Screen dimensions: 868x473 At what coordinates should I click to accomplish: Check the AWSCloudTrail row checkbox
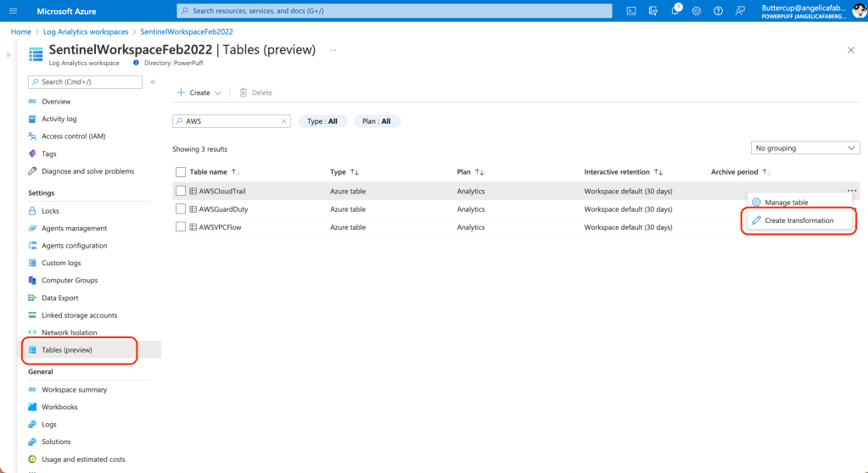pos(181,192)
